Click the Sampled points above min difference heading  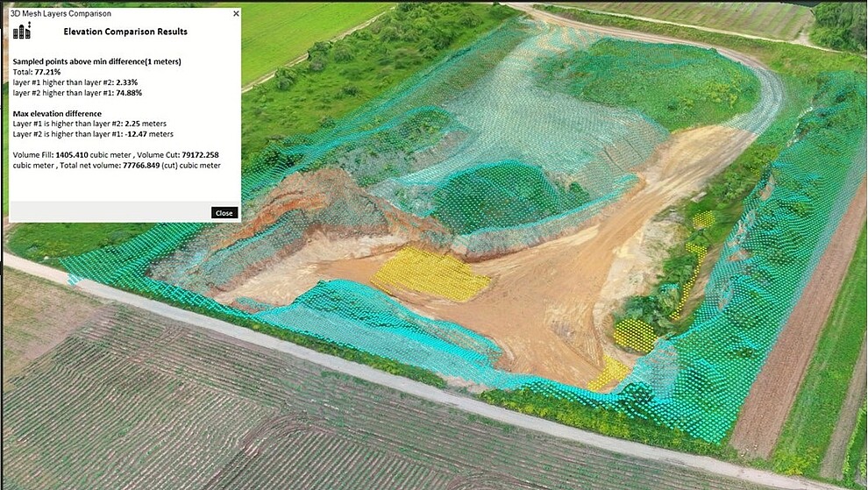click(x=96, y=61)
